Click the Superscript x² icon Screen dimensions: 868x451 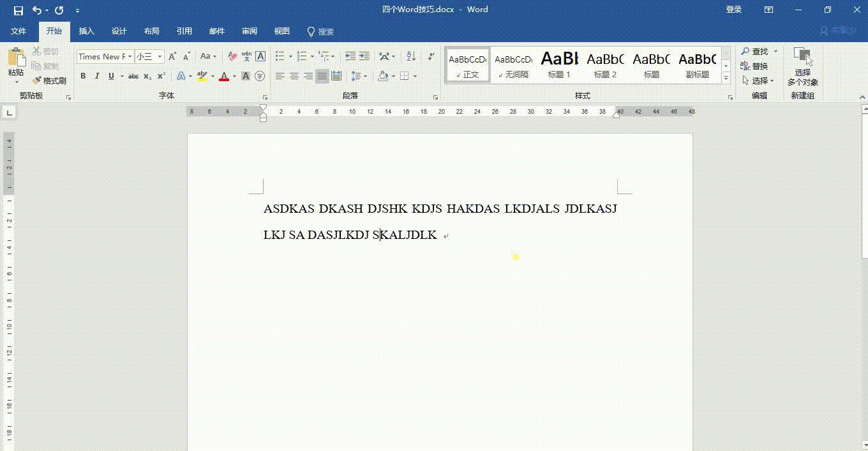pyautogui.click(x=161, y=76)
